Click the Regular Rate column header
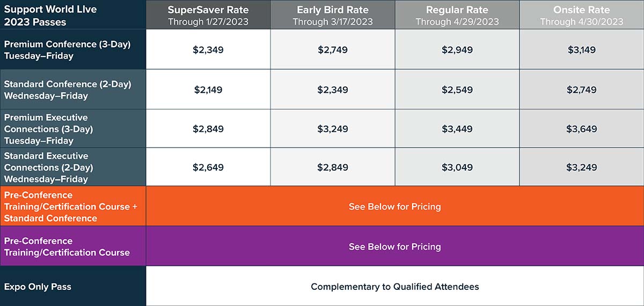 (457, 15)
